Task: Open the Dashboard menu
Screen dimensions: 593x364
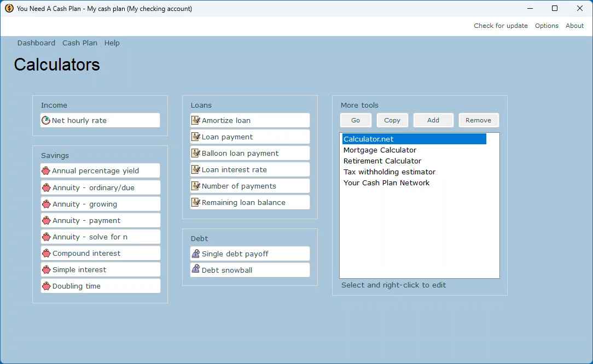Action: click(x=36, y=43)
